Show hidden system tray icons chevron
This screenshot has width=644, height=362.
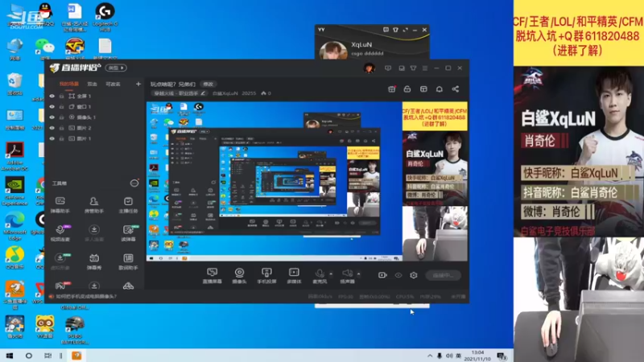430,356
